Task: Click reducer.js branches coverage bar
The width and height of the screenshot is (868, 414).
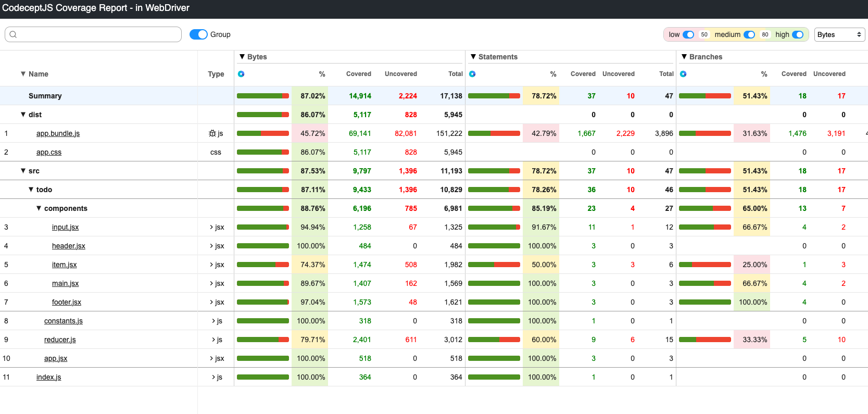Action: [705, 340]
